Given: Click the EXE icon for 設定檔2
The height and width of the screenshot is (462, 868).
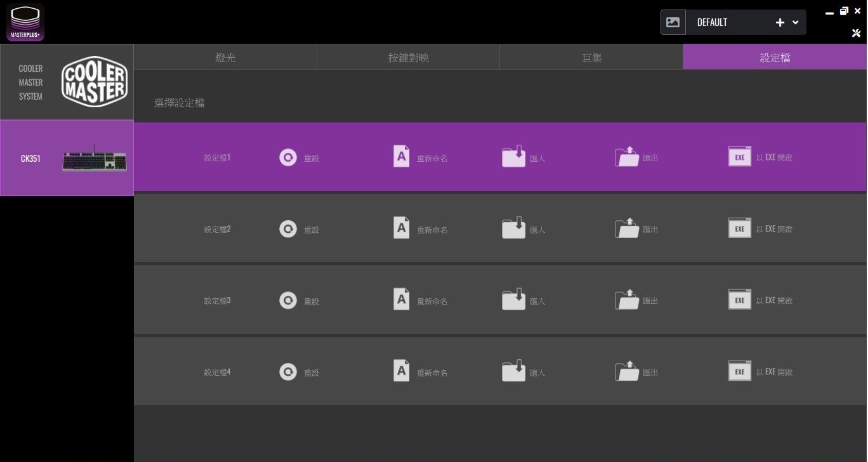Looking at the screenshot, I should point(740,228).
